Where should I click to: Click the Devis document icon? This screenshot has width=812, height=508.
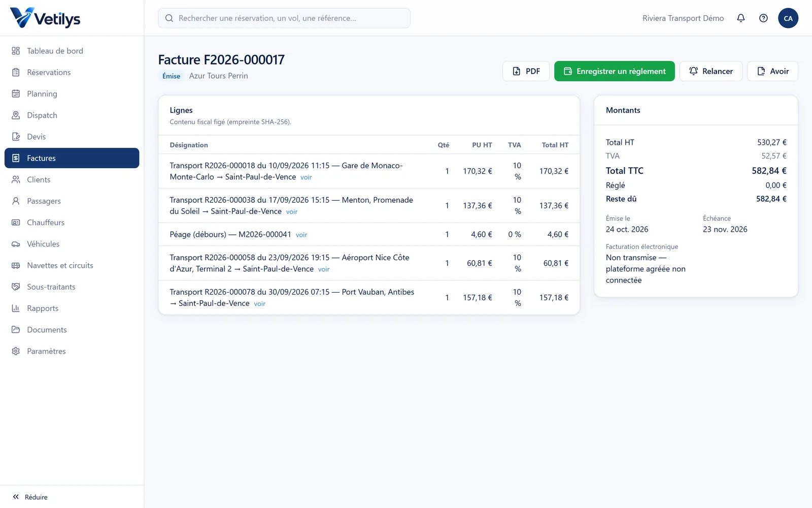[16, 137]
